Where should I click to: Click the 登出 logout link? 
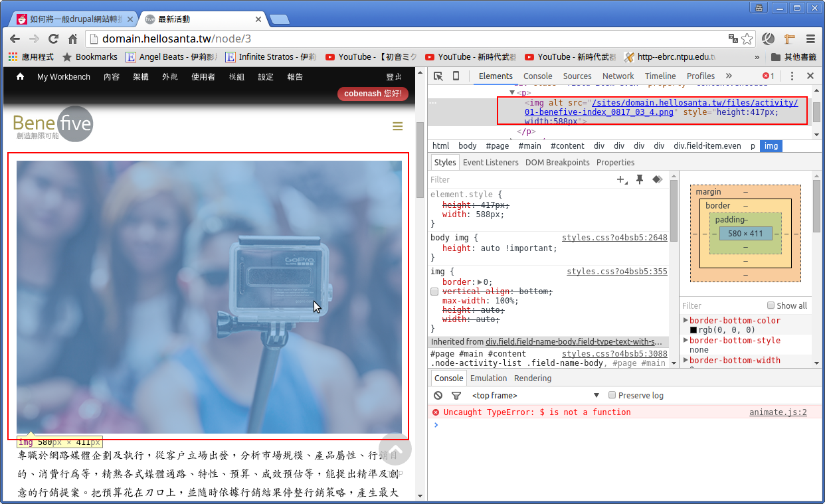click(394, 77)
